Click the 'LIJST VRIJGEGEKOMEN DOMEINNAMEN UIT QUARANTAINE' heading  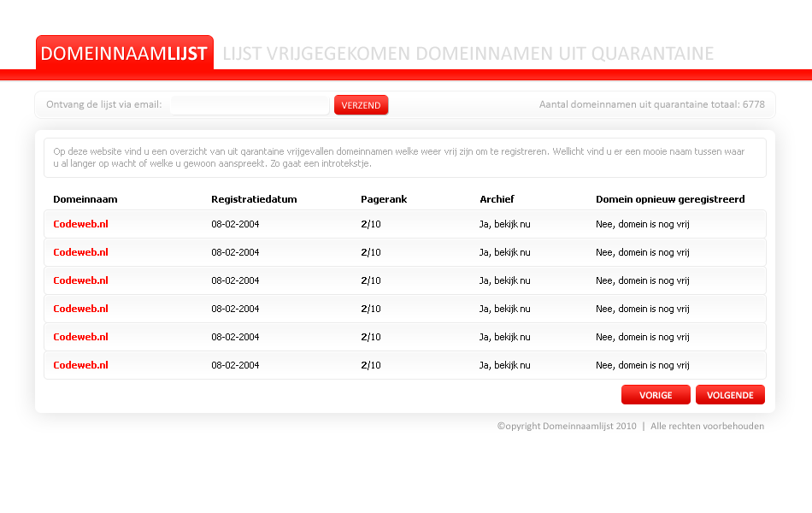coord(468,53)
